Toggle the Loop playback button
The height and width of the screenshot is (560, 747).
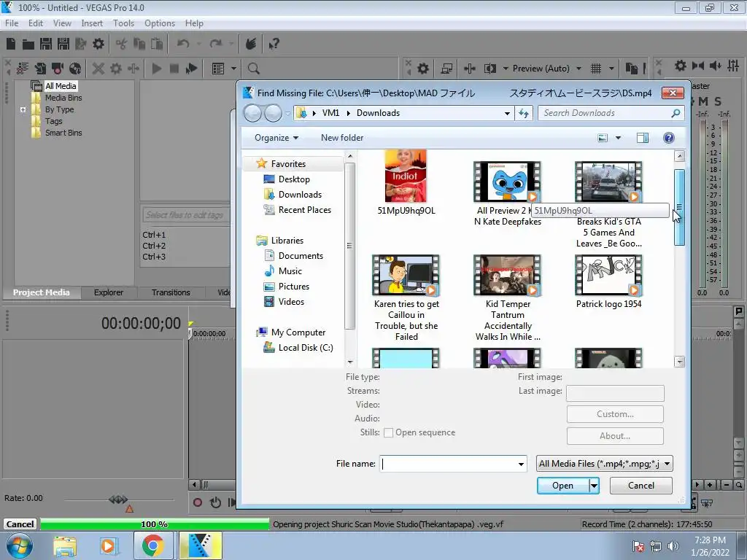coord(215,502)
